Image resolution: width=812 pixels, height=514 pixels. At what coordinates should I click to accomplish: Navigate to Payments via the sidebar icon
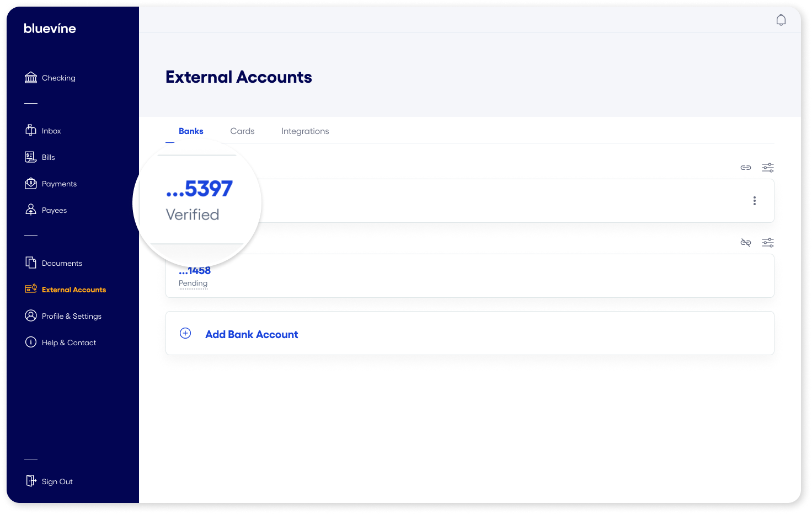pos(31,183)
